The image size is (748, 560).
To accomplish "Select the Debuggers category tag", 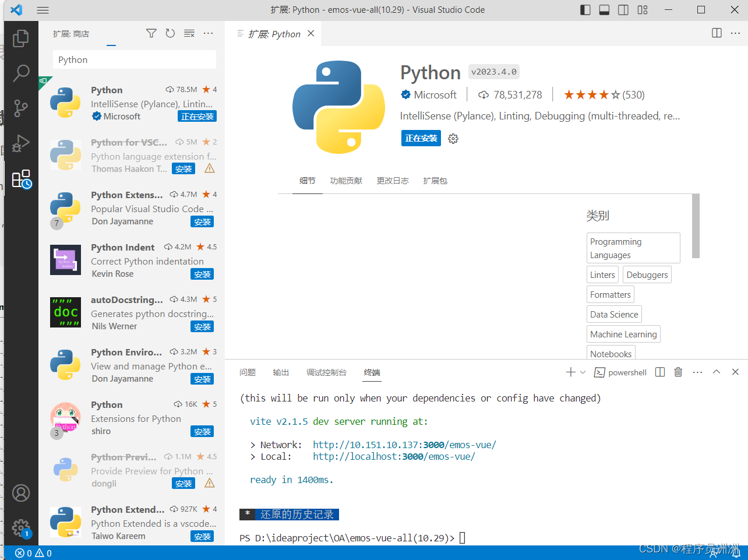I will tap(647, 275).
